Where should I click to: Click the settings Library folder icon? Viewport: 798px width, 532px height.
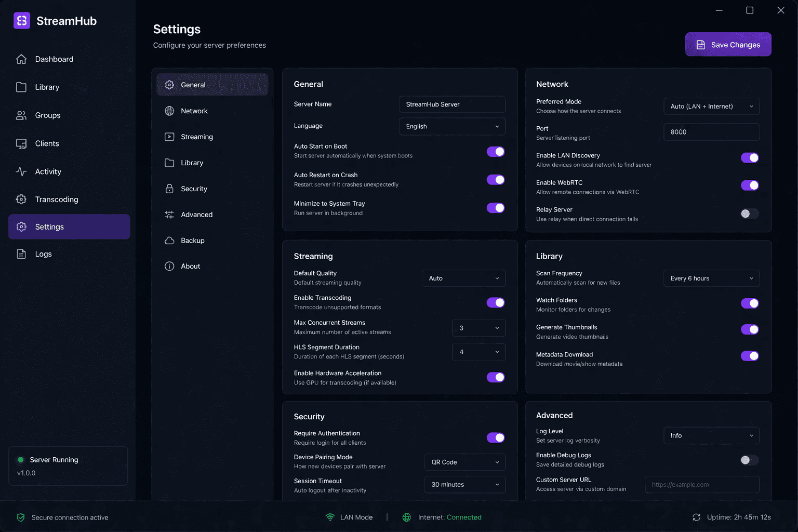click(169, 163)
